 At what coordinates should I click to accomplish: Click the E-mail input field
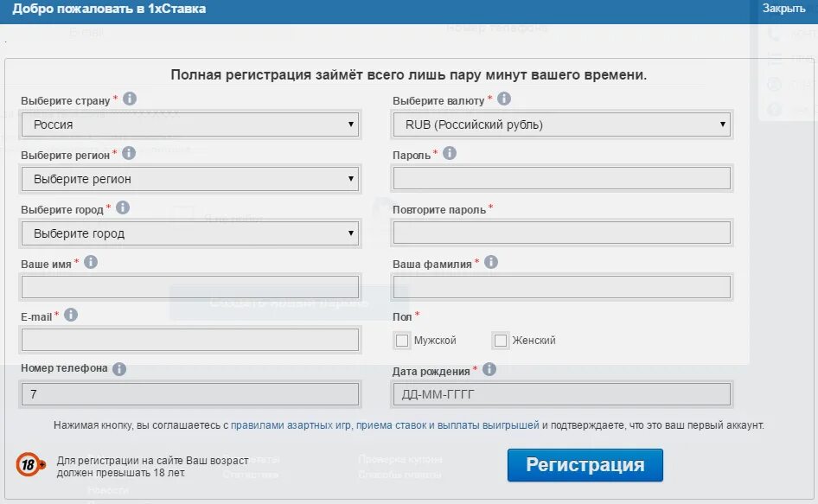pyautogui.click(x=190, y=340)
